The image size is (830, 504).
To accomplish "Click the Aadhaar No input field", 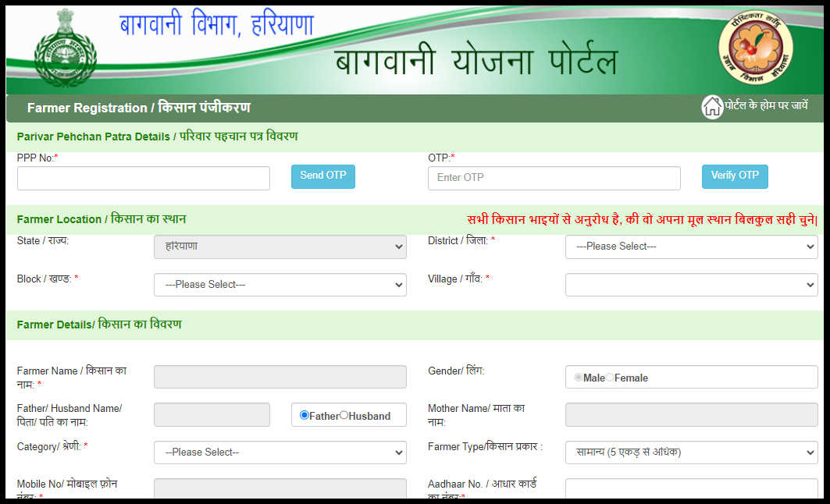I will coord(691,488).
